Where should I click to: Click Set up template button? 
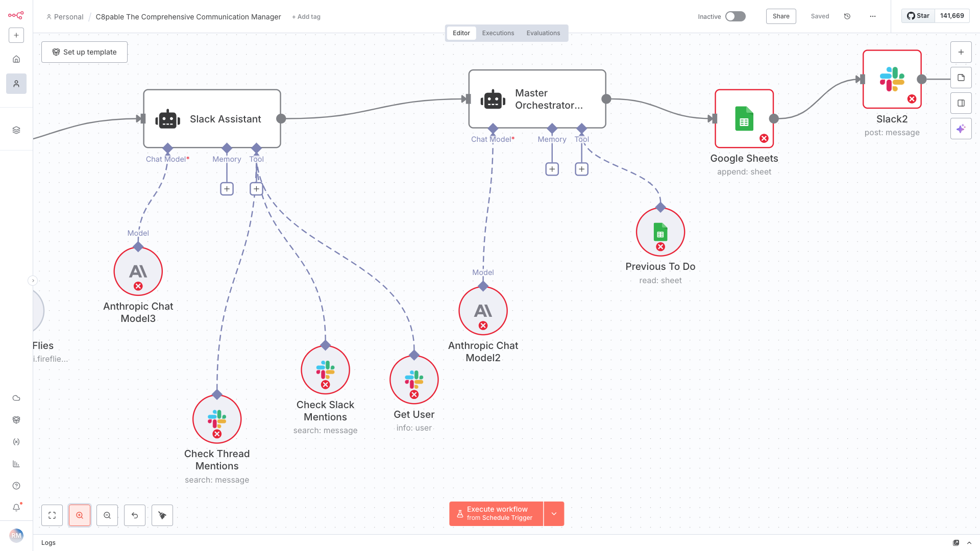(84, 52)
